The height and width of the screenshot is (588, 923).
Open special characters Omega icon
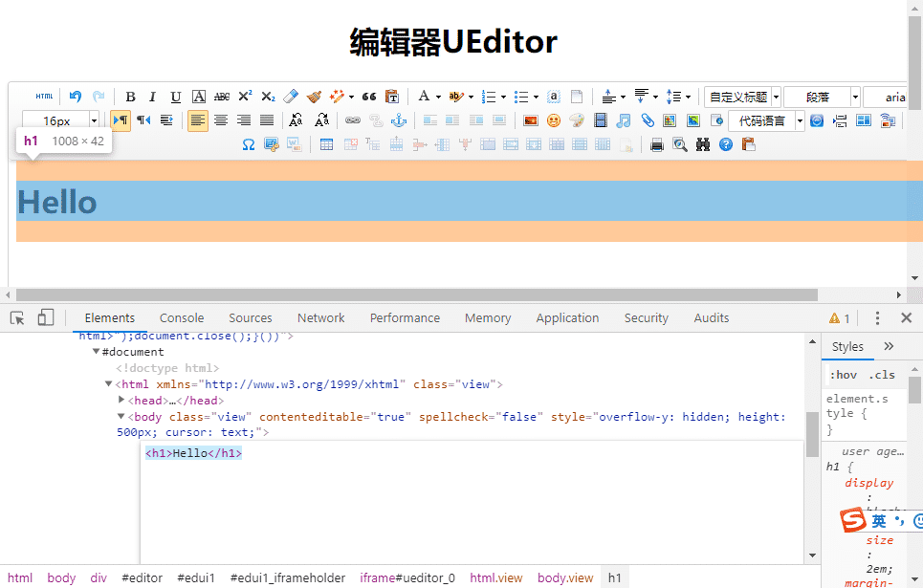249,144
